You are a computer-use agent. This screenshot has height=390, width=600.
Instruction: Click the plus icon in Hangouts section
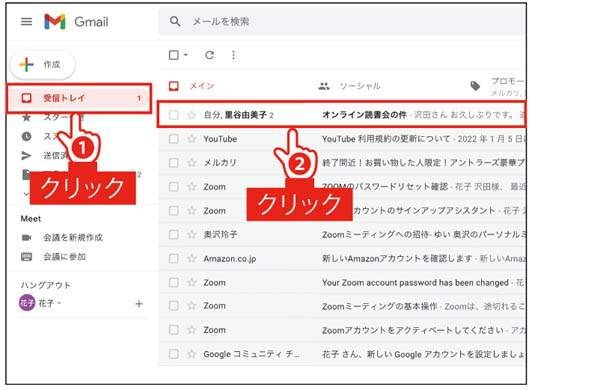(139, 304)
